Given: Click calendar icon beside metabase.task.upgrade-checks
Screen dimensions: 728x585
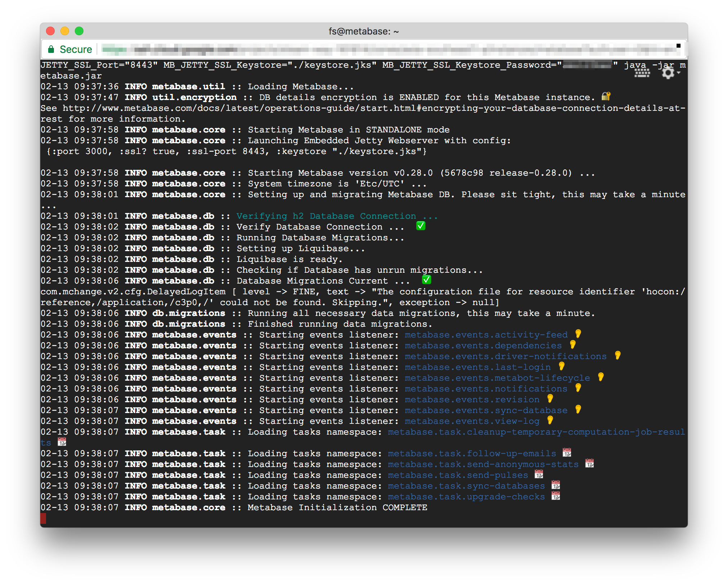Looking at the screenshot, I should pos(556,496).
